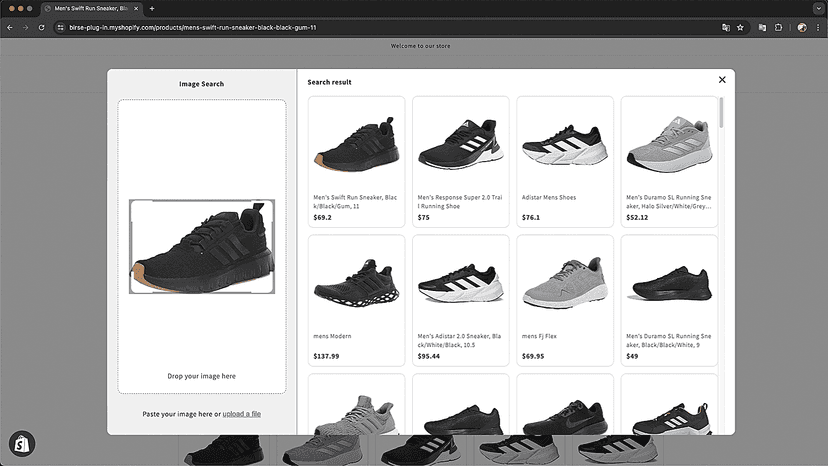The width and height of the screenshot is (828, 466).
Task: Select the Men's Swift Run Sneaker tab
Action: (91, 8)
